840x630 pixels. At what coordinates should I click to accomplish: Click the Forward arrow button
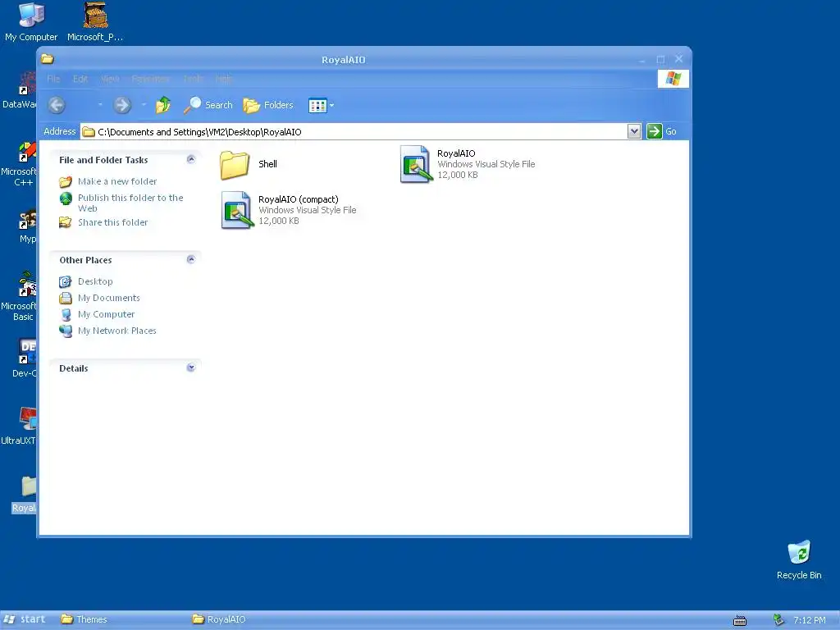tap(122, 105)
